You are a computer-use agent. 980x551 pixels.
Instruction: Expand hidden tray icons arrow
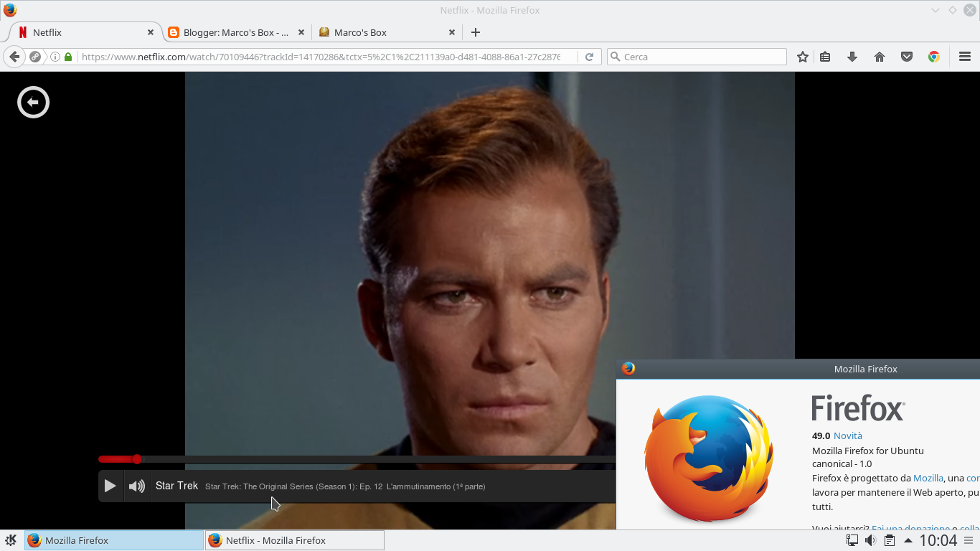tap(908, 540)
